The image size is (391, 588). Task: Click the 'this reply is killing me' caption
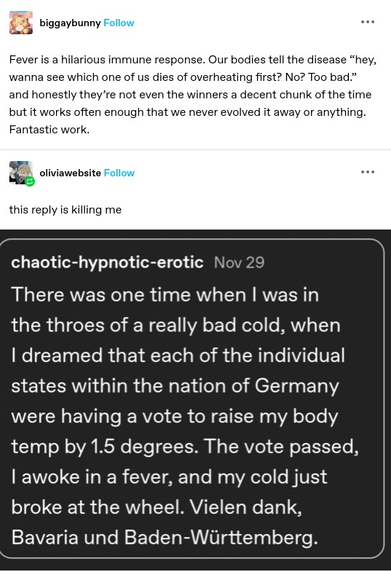tap(65, 210)
